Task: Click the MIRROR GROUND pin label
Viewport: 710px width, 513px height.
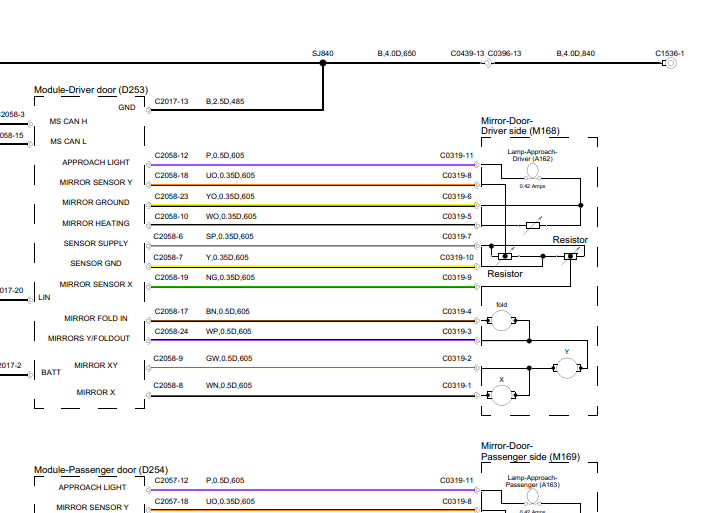Action: tap(96, 202)
